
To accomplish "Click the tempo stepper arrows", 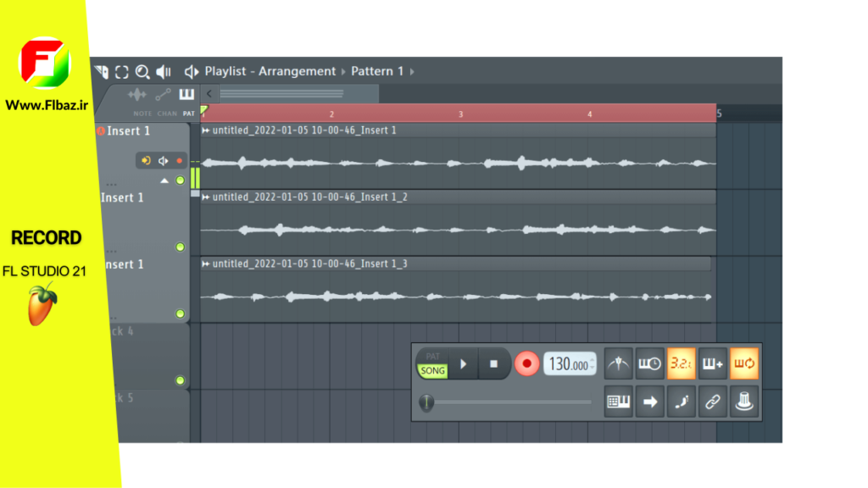I will pyautogui.click(x=593, y=364).
